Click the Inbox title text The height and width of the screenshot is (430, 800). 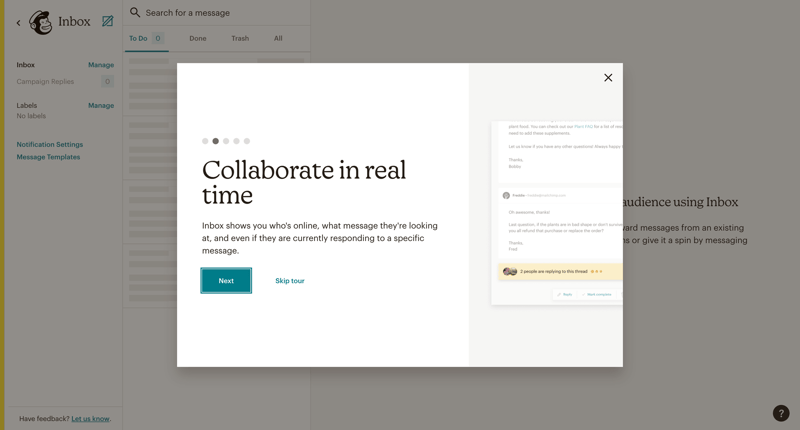pyautogui.click(x=74, y=21)
